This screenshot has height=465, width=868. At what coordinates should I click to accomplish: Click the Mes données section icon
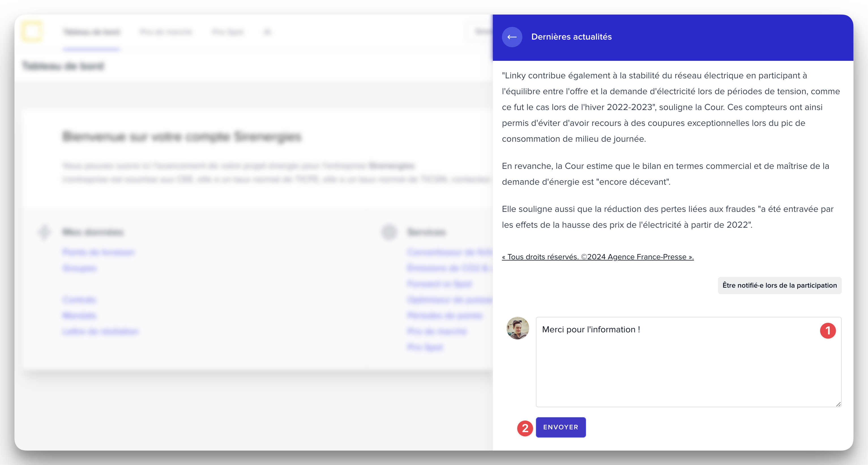(x=44, y=232)
